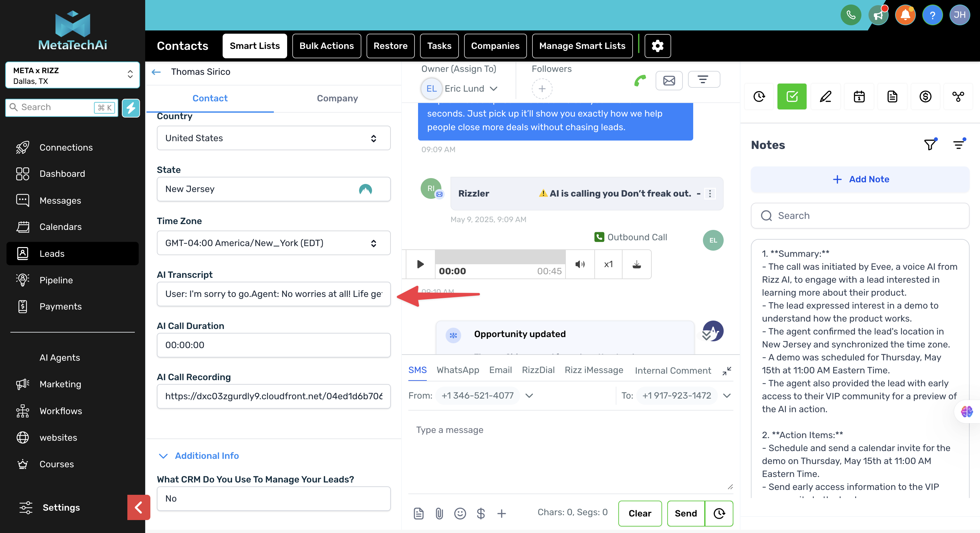980x533 pixels.
Task: Open the Bulk Actions tab
Action: [326, 46]
